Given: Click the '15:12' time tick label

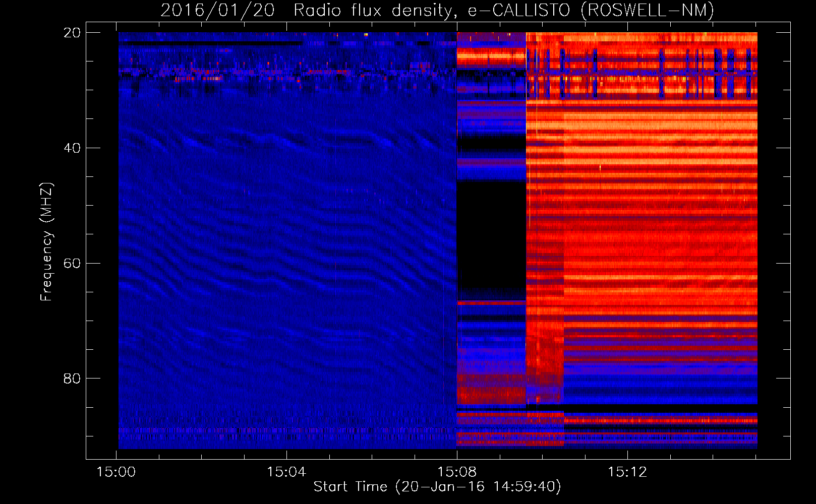Looking at the screenshot, I should point(627,472).
